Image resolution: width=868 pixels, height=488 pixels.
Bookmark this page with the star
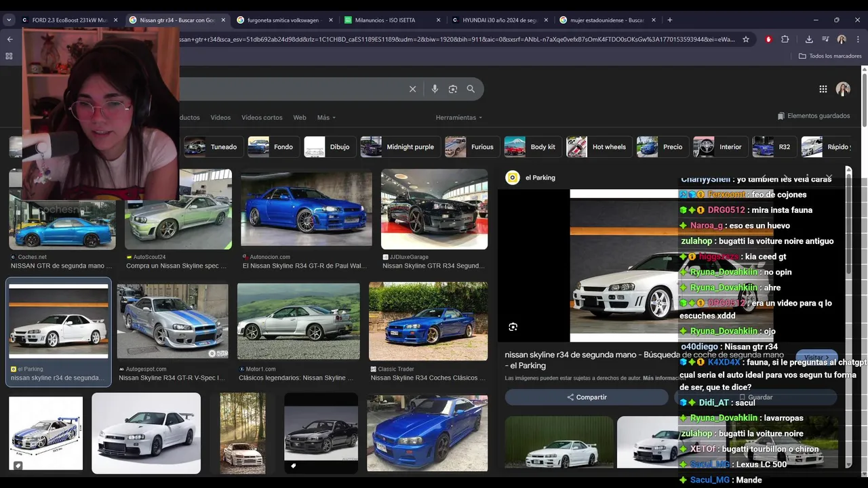point(746,39)
